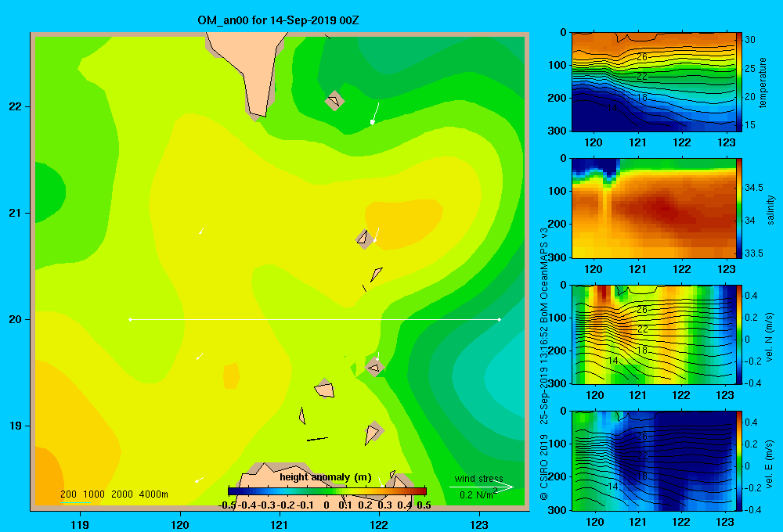Click the '0' tick on height anomaly scale
The height and width of the screenshot is (532, 783).
tap(327, 505)
